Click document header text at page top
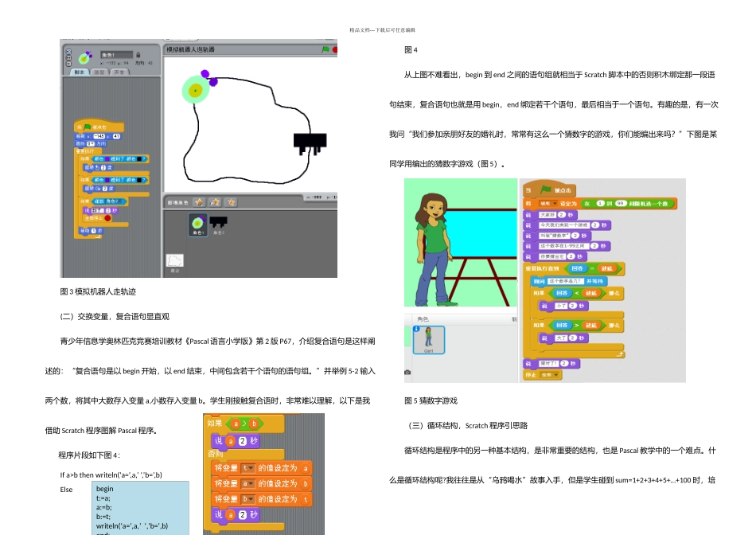 pyautogui.click(x=382, y=30)
